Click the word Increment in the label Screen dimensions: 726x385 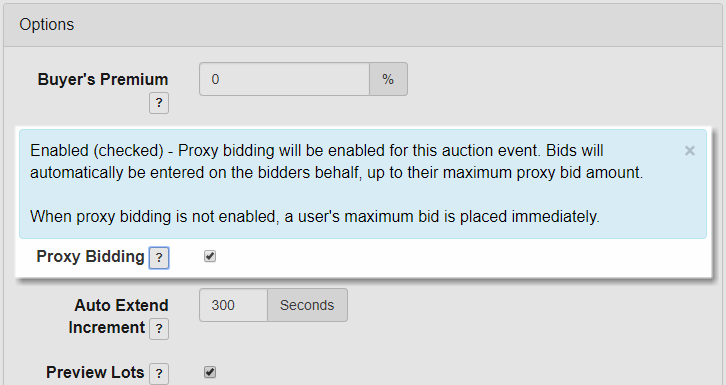pos(106,327)
